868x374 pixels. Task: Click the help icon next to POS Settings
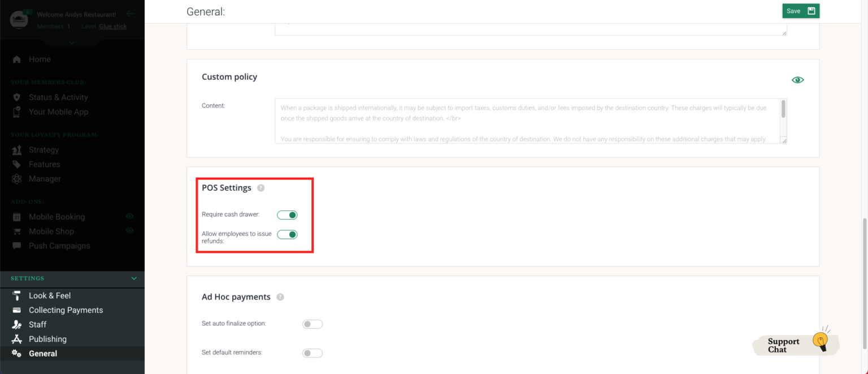pos(261,188)
